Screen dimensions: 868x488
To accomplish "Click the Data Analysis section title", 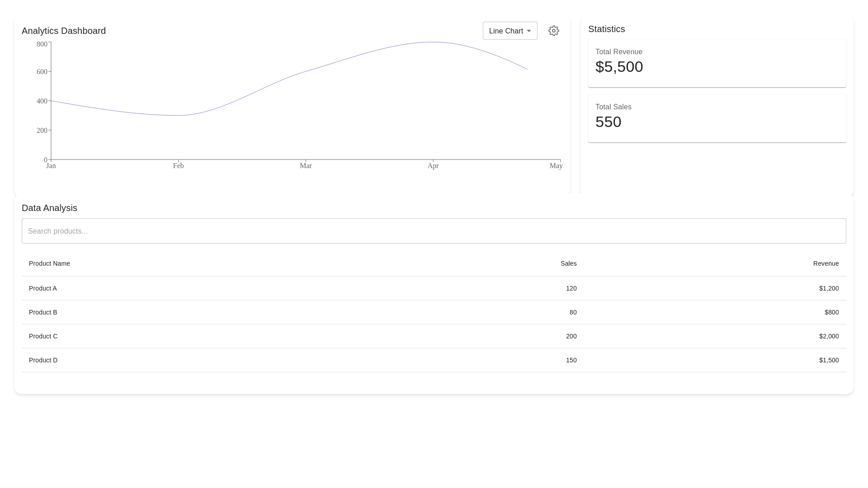I will pyautogui.click(x=49, y=208).
